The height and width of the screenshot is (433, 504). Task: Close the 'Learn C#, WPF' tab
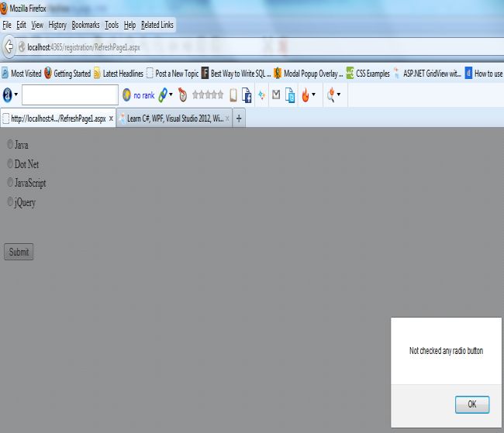pos(227,119)
